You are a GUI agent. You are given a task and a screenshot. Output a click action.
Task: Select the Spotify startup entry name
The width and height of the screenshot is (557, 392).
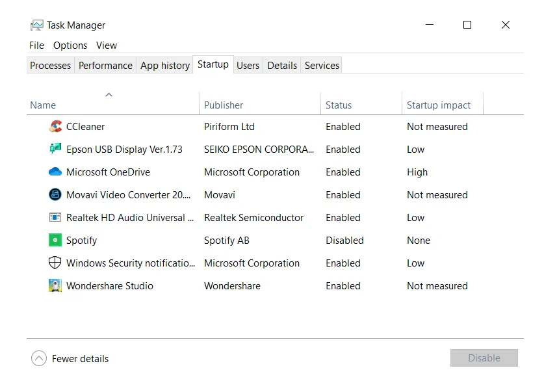coord(81,241)
